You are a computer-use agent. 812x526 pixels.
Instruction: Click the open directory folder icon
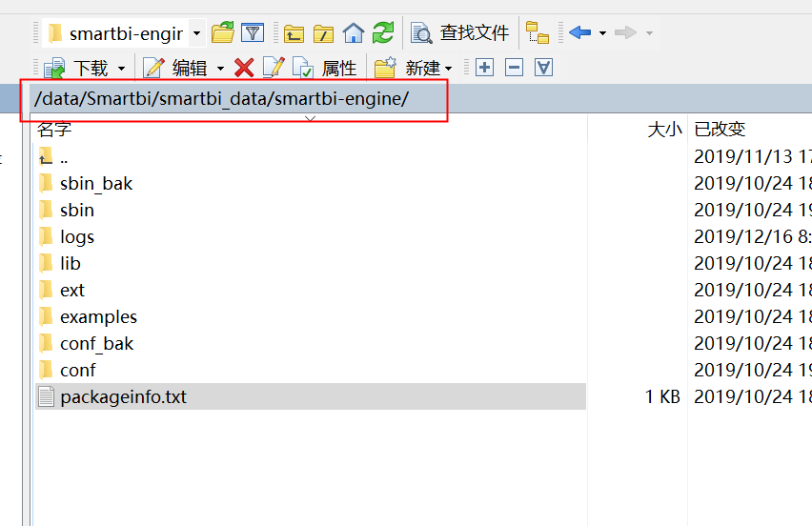[x=223, y=32]
